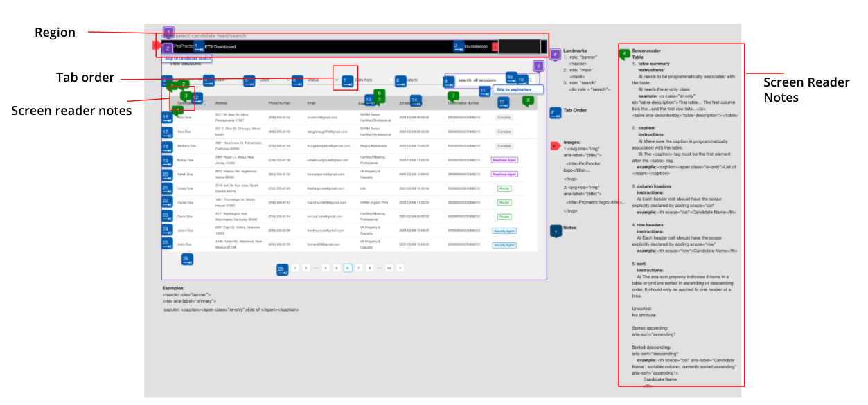This screenshot has height=405, width=868.
Task: Open the Client filter dropdown
Action: tap(274, 80)
